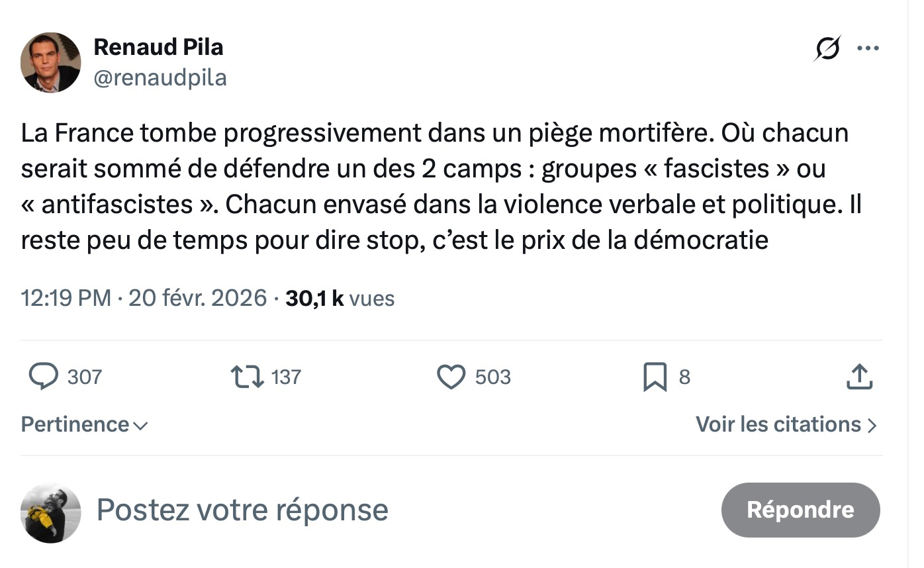Open the three-dot more options menu

(868, 48)
